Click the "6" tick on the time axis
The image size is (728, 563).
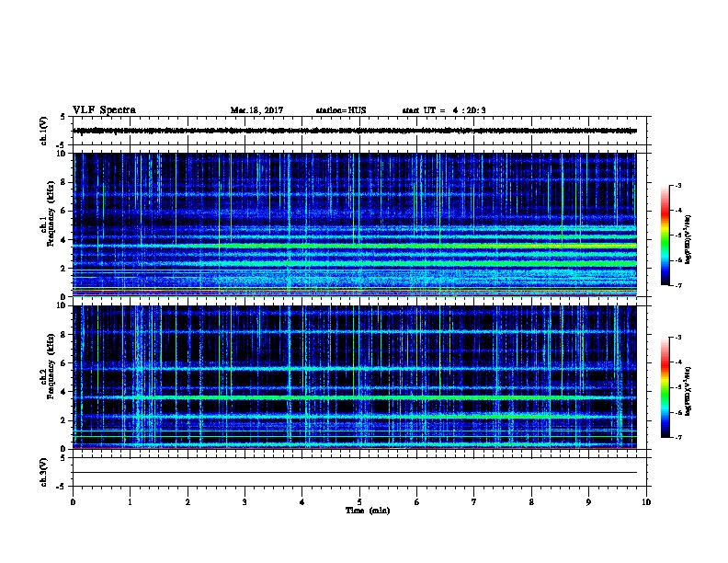point(417,501)
